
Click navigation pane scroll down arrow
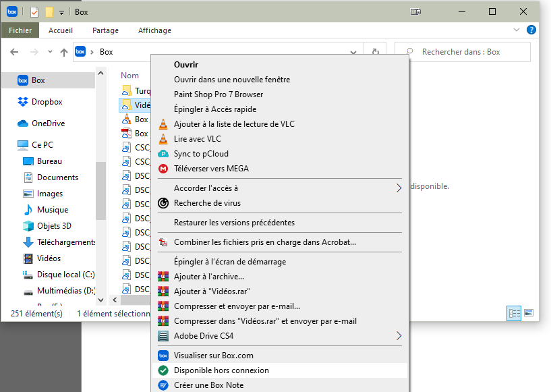click(101, 300)
